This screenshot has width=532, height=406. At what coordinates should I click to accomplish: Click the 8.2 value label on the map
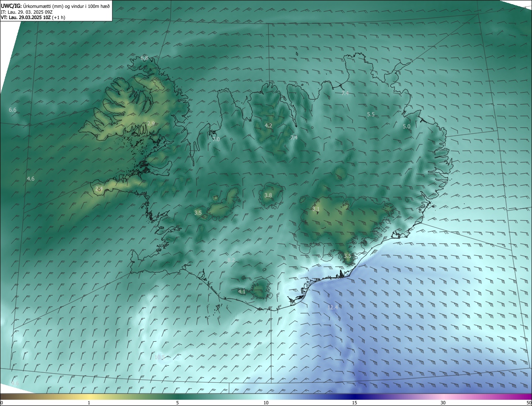[231, 260]
